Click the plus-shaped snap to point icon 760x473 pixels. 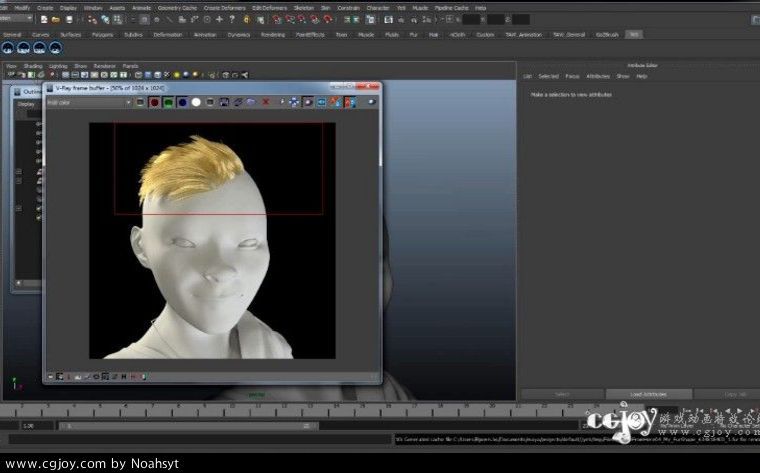(219, 19)
